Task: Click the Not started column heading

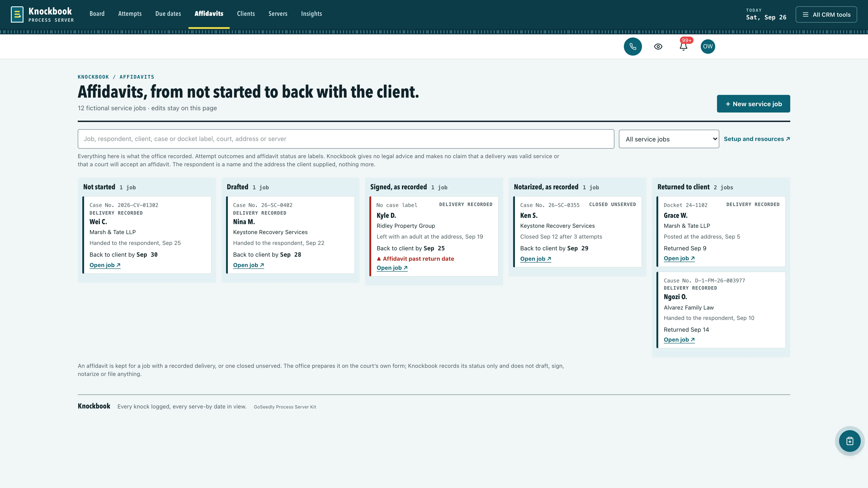Action: coord(99,187)
